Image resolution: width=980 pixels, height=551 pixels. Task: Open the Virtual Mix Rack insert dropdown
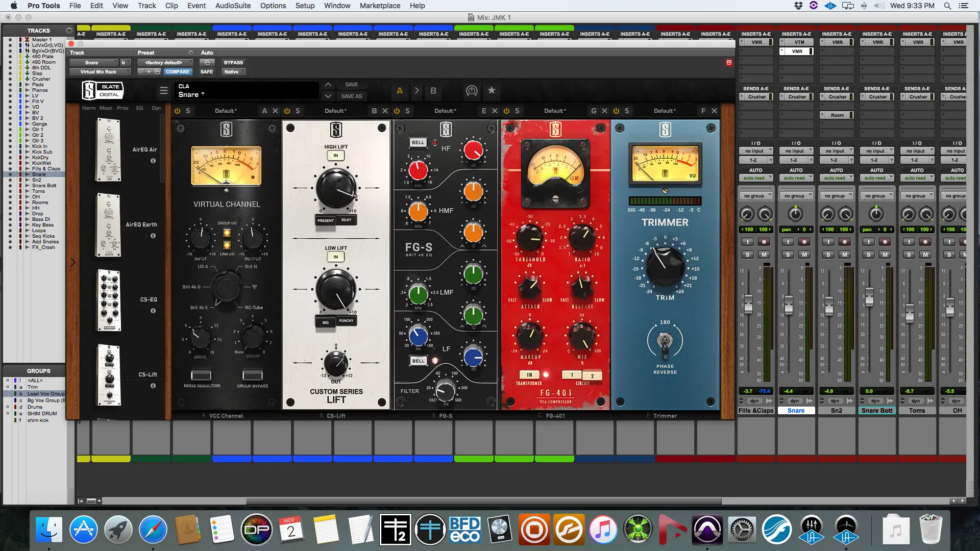[x=100, y=72]
